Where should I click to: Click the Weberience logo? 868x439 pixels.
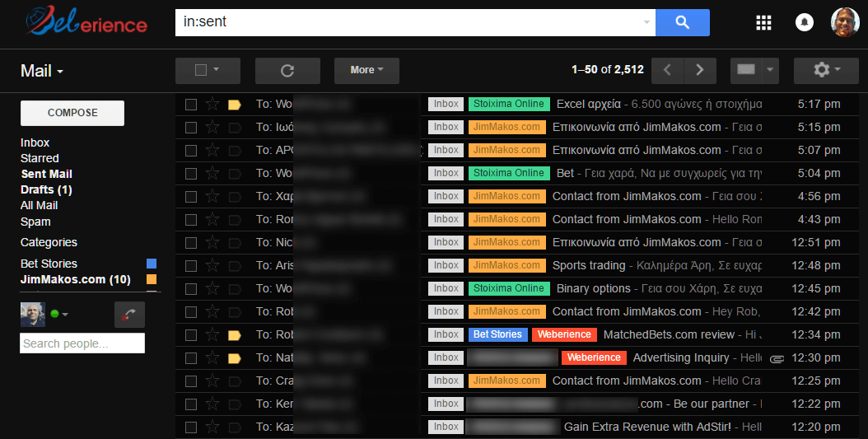(86, 21)
